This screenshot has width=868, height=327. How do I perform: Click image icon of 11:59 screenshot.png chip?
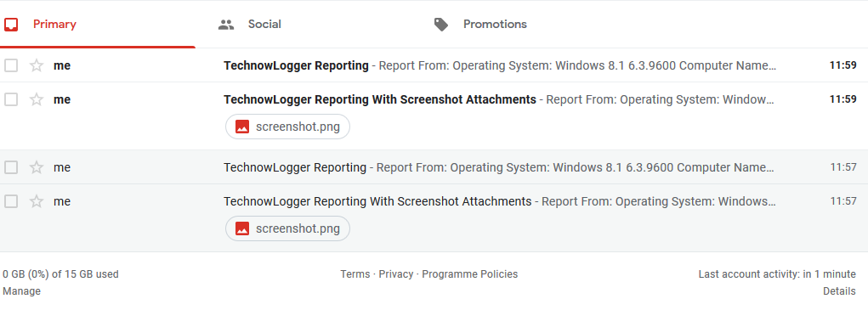point(242,127)
